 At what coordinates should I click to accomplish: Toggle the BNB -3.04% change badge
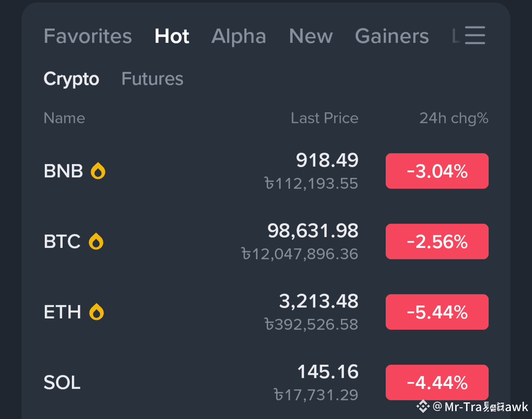point(437,171)
